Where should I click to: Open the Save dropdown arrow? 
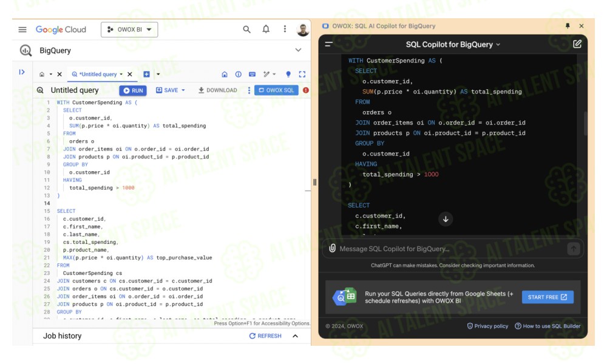click(183, 90)
